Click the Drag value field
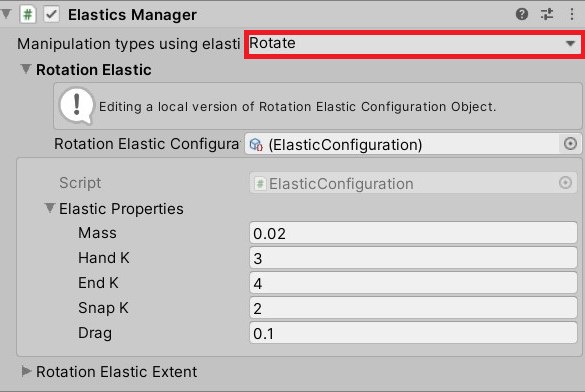585x392 pixels. 413,333
